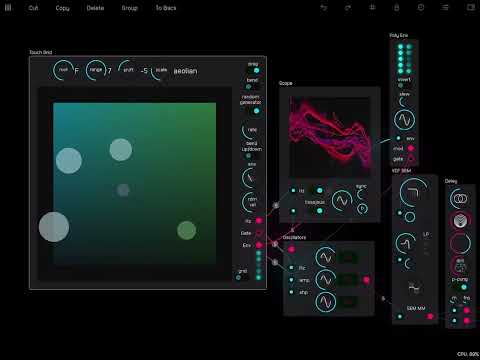Toggle the grid snap icon in toolbar
The height and width of the screenshot is (360, 480).
point(372,7)
